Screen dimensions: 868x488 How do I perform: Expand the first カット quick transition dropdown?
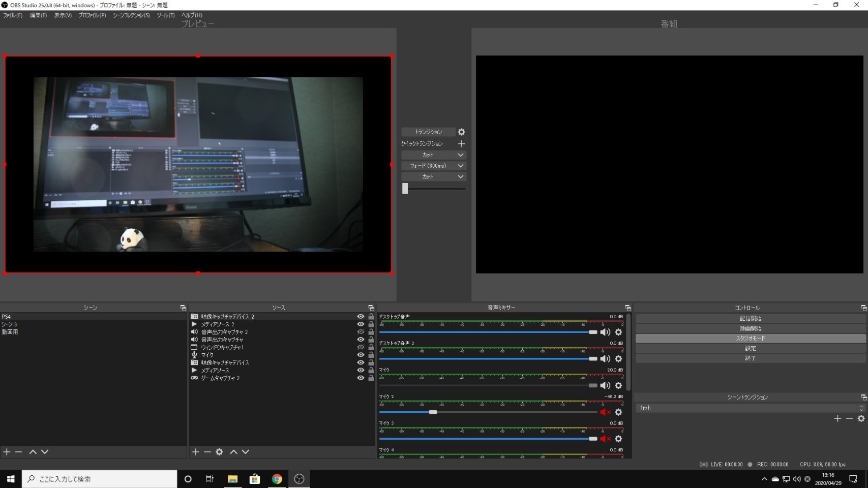[x=460, y=155]
